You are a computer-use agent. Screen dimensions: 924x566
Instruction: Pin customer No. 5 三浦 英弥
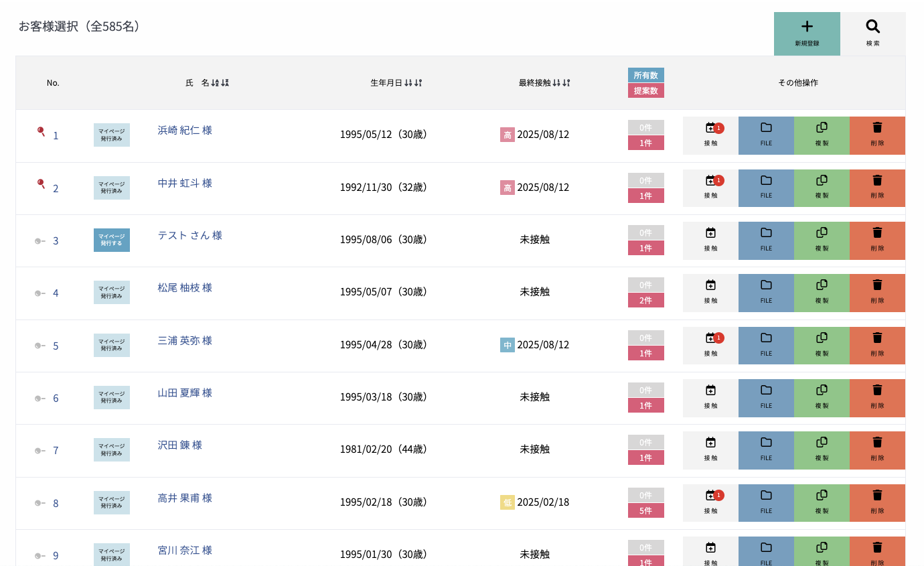(40, 346)
